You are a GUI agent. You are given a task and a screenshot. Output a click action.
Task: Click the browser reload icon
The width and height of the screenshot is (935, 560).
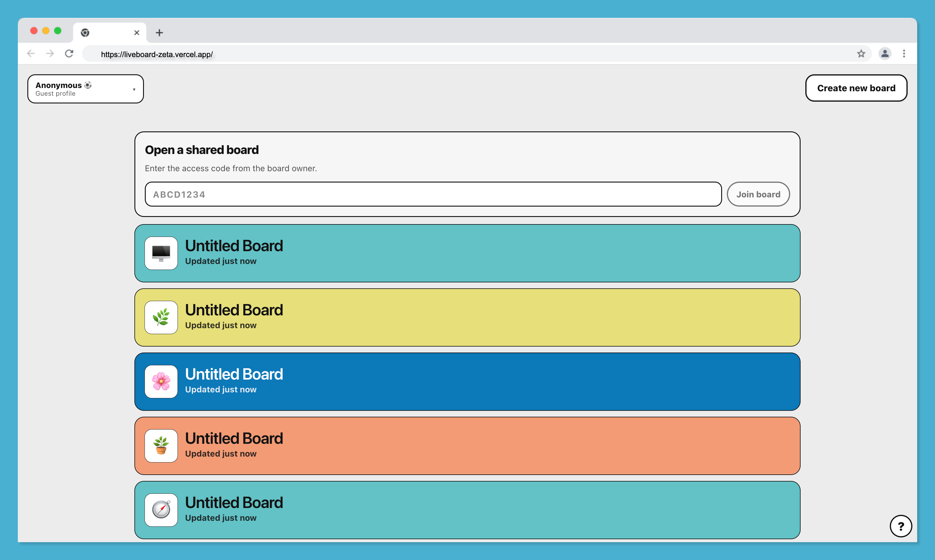tap(69, 54)
